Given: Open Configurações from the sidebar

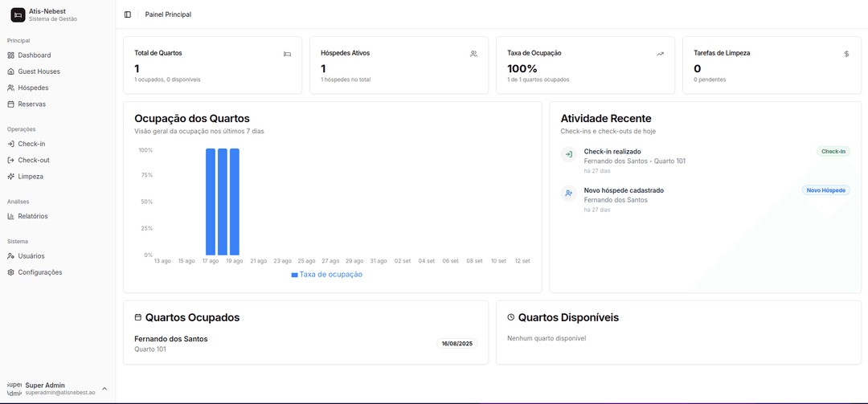Looking at the screenshot, I should (39, 272).
